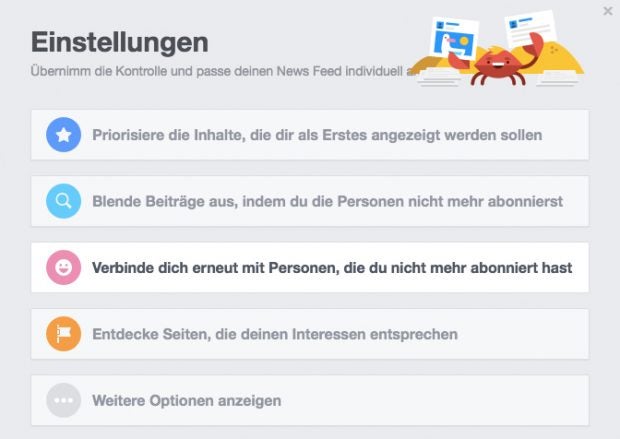Image resolution: width=620 pixels, height=439 pixels.
Task: Select 'Priorisiere die Inhalte' option text
Action: [317, 135]
